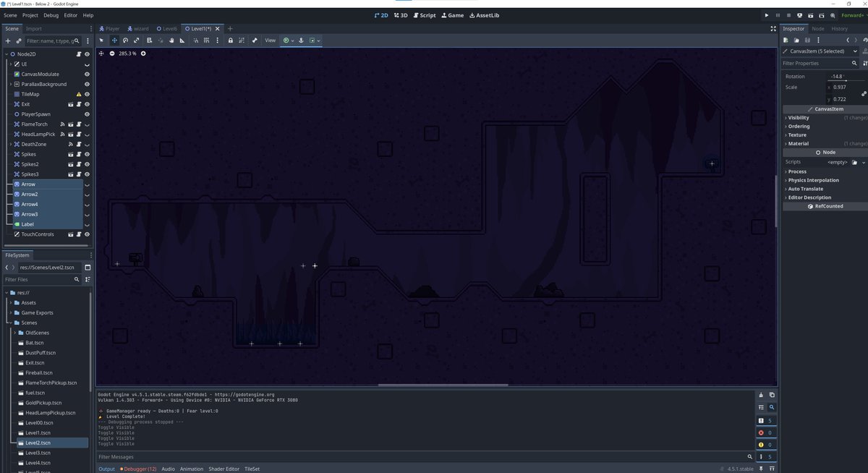Clear the Output log

coord(760,395)
